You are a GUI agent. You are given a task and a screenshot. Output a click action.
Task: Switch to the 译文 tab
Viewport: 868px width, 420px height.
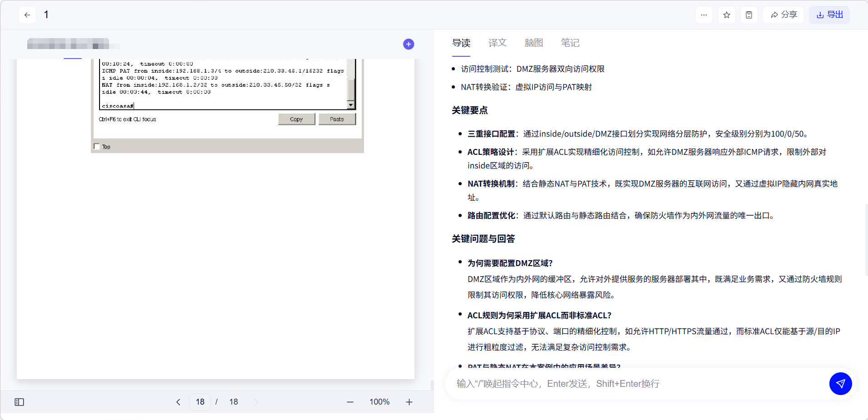497,43
